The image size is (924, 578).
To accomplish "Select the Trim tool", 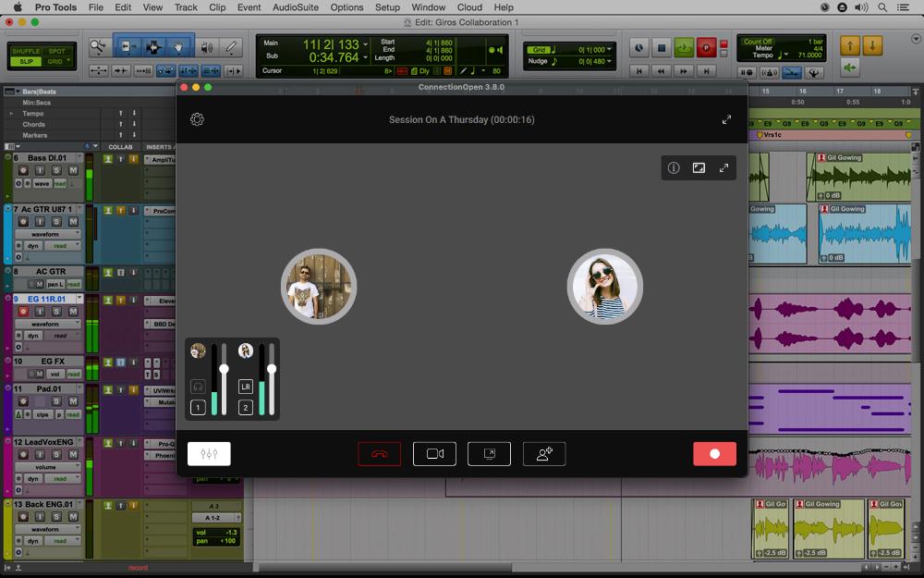I will tap(128, 47).
